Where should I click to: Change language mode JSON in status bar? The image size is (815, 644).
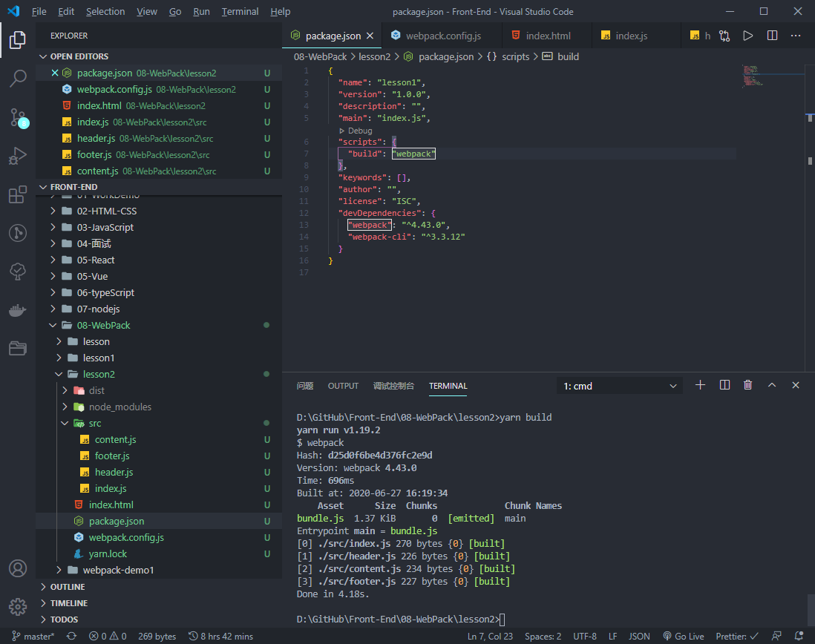(639, 637)
